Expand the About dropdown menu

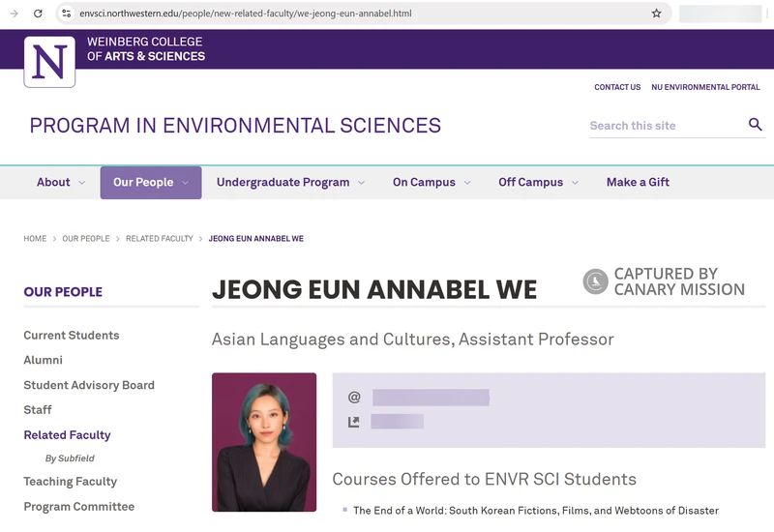point(60,182)
